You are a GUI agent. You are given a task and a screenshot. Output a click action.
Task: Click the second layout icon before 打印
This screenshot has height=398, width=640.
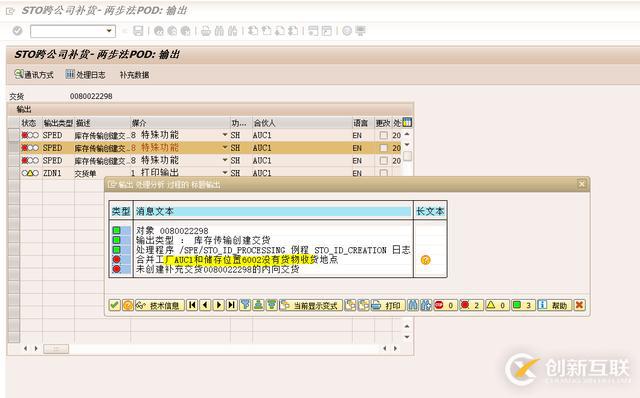[x=363, y=305]
